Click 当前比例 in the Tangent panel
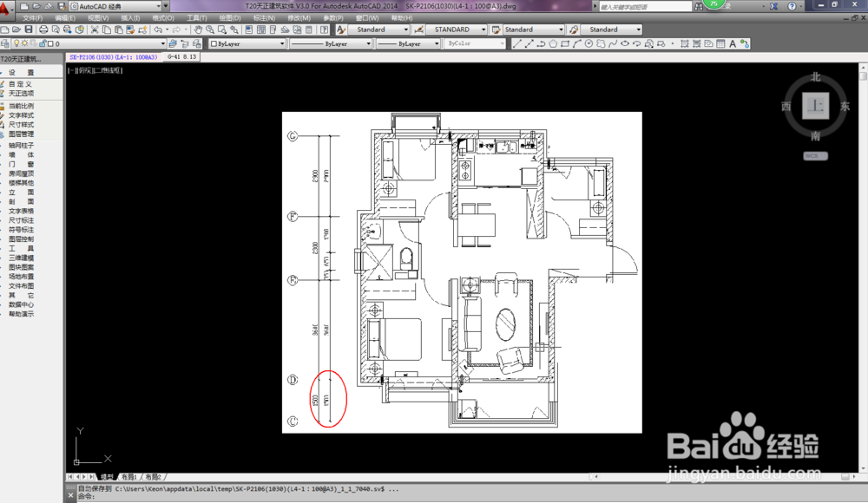The height and width of the screenshot is (503, 868). click(x=21, y=106)
